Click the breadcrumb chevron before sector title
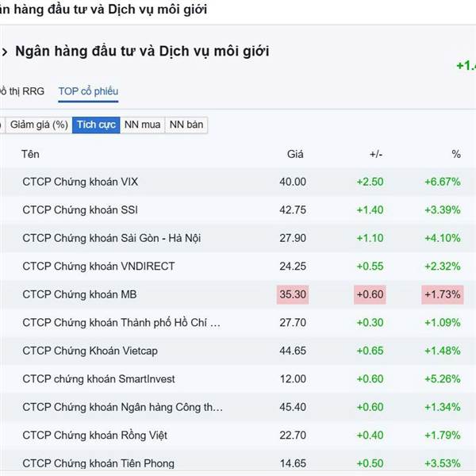 (5, 52)
